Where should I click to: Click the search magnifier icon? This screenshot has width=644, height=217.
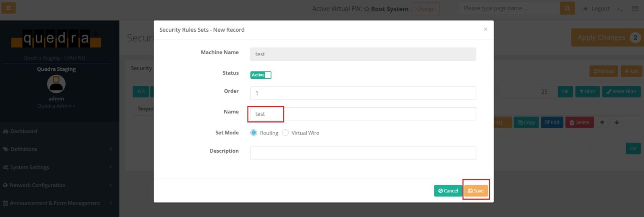click(567, 8)
